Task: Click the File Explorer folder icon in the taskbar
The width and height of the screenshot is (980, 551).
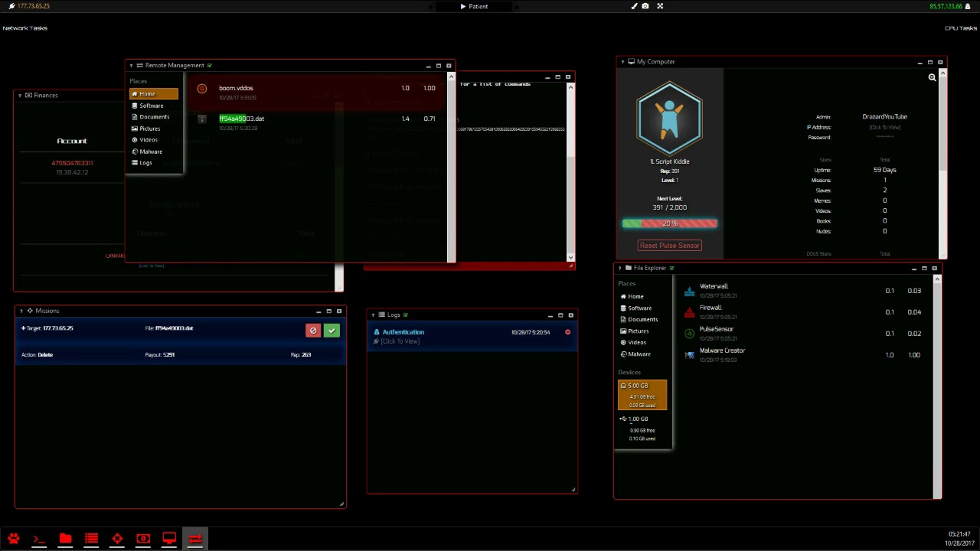Action: [65, 539]
